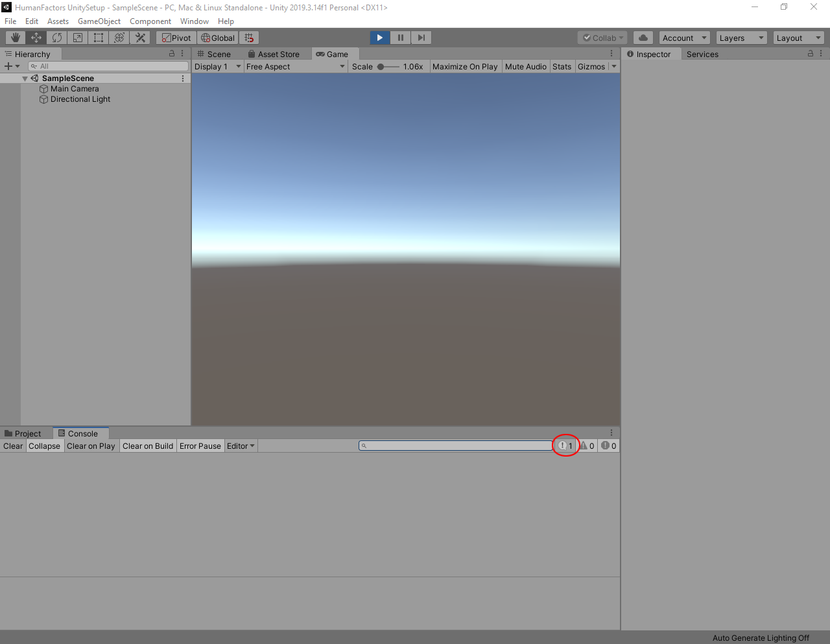830x644 pixels.
Task: Select the Hand tool
Action: coord(16,38)
